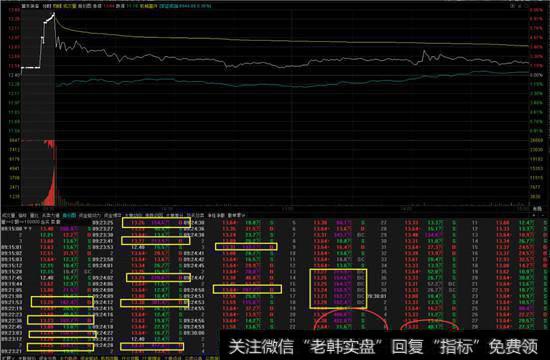Select the 09:23:21 tick row
550x360 pixels.
pos(46,352)
